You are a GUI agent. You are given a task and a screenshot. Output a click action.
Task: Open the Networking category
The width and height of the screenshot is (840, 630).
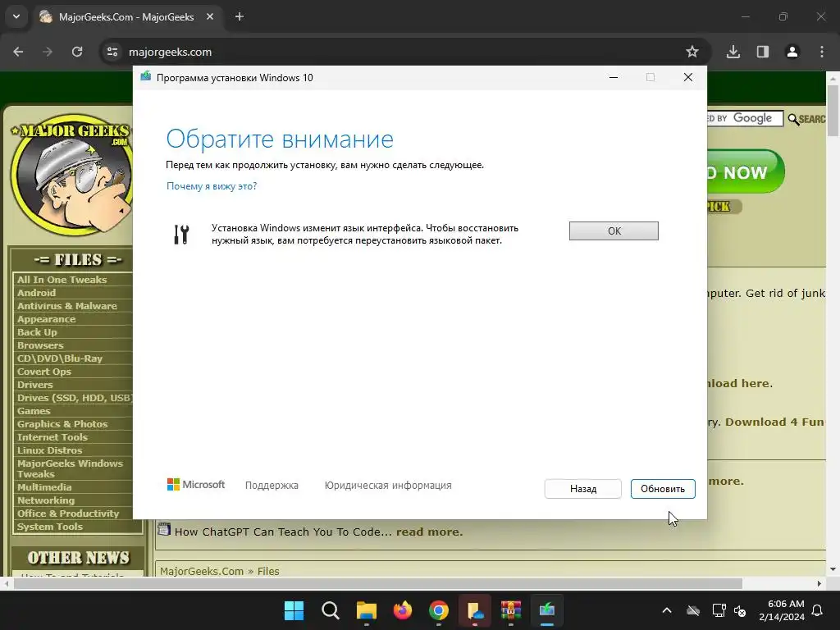pos(46,500)
